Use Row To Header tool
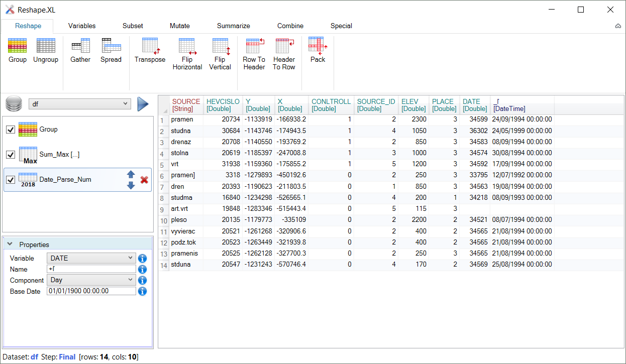Image resolution: width=626 pixels, height=364 pixels. 254,54
